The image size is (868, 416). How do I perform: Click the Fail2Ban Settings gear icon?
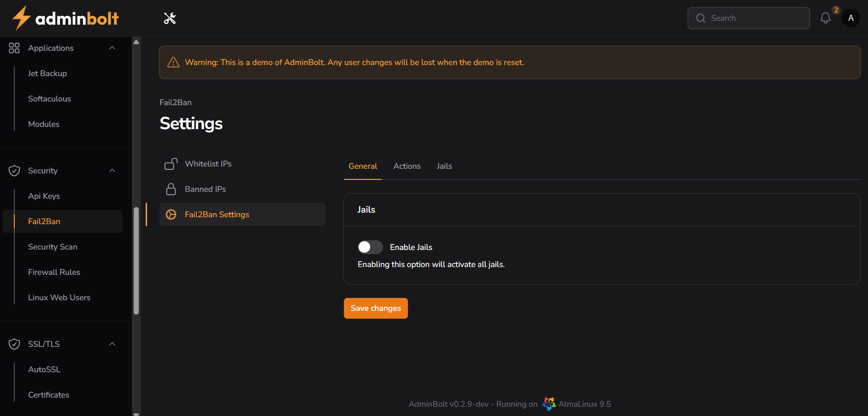coord(171,214)
